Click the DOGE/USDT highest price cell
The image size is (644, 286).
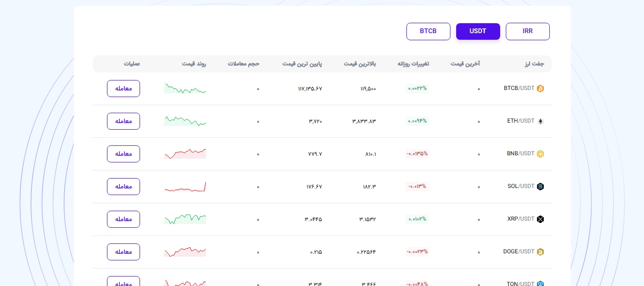[x=366, y=252]
